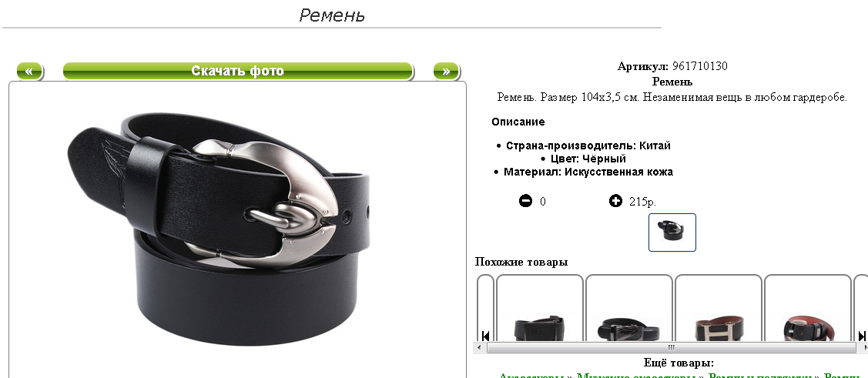Jump to first similar item with skip-back icon

point(485,336)
